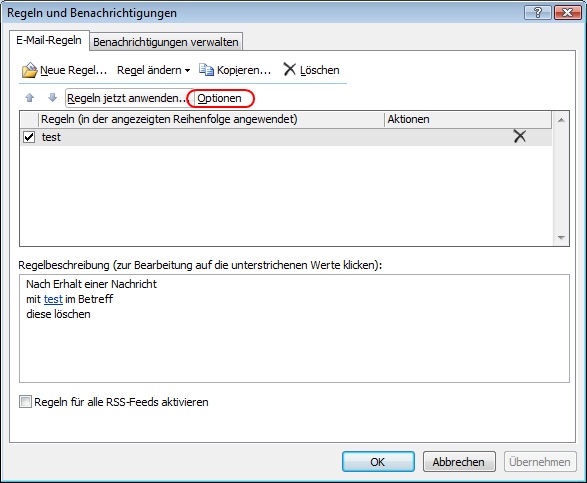Click Regeln jetzt anwenden button
Screen dimensions: 587x483
(x=127, y=98)
